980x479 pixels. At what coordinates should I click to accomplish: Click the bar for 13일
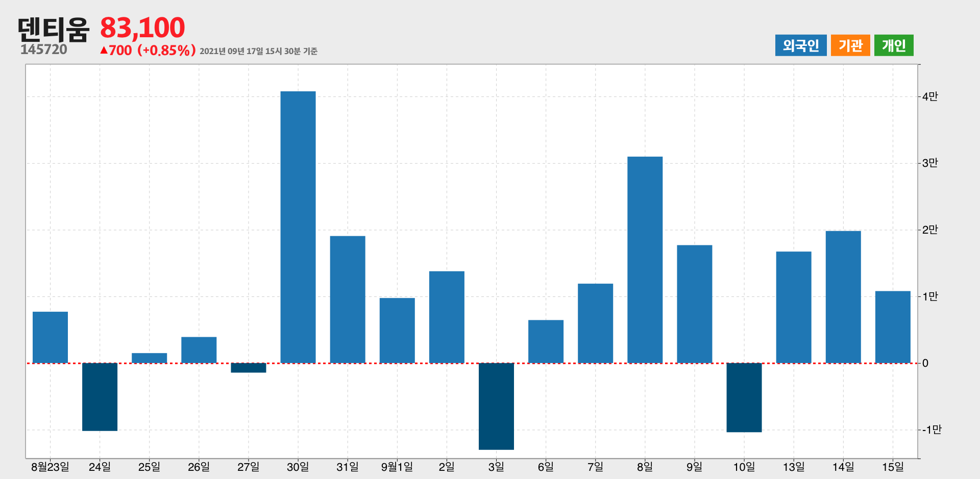(794, 307)
